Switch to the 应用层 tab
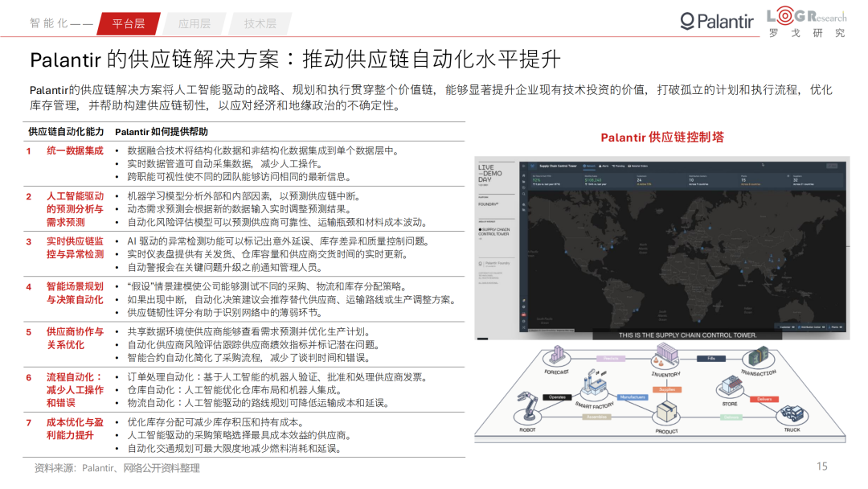868x489 pixels. (194, 24)
